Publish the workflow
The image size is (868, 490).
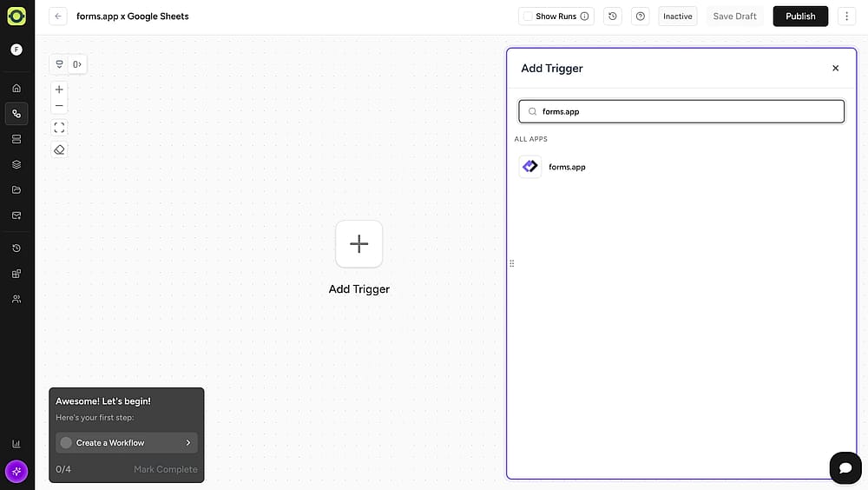[x=800, y=17]
